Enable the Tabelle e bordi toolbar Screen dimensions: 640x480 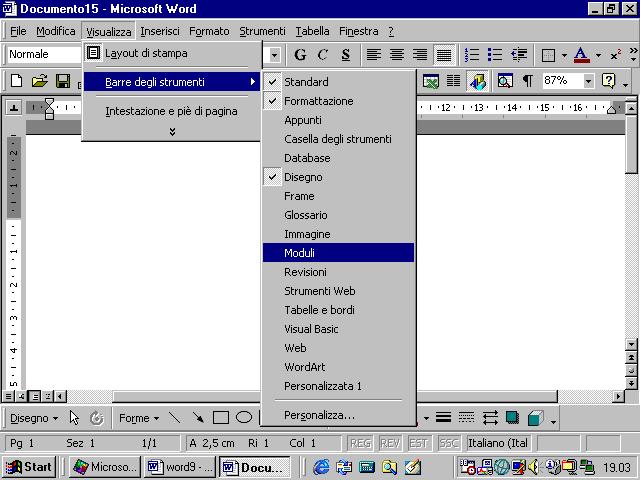pos(338,310)
